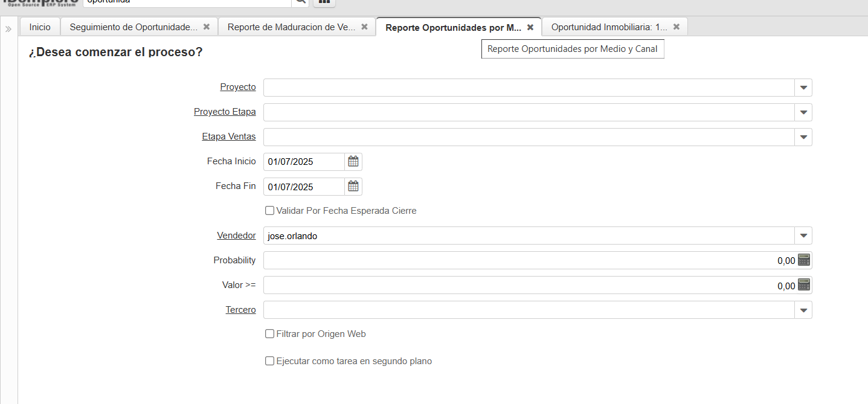Open the Probability calculator icon
Viewport: 868px width, 404px height.
(803, 260)
